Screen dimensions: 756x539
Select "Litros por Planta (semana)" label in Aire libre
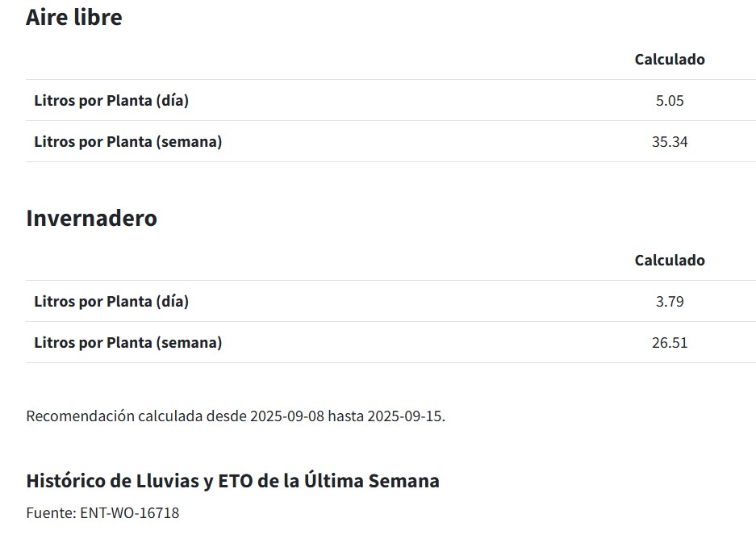click(x=127, y=142)
